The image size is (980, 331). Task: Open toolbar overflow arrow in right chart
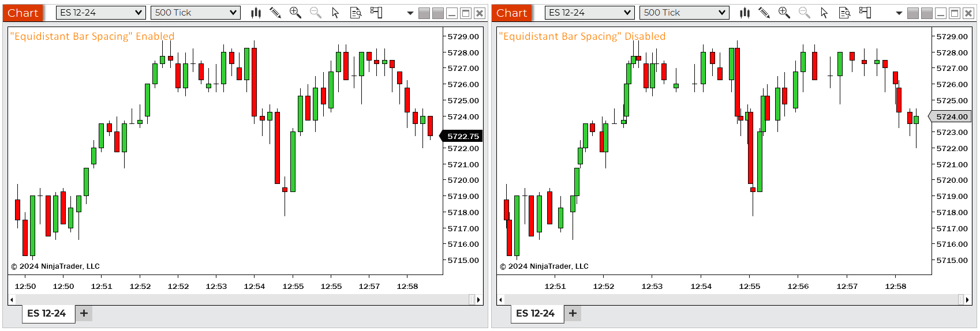(x=899, y=13)
